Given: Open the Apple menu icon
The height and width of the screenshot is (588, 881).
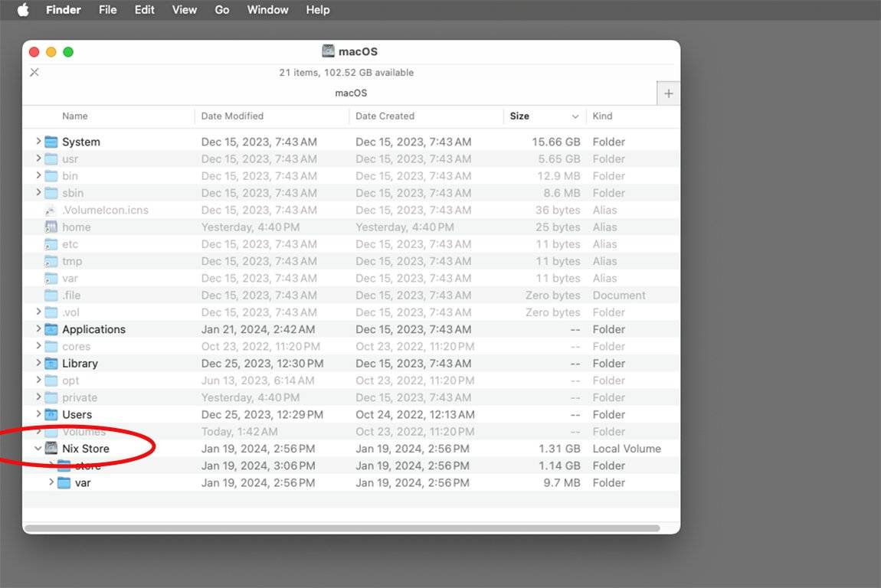Looking at the screenshot, I should [x=23, y=10].
